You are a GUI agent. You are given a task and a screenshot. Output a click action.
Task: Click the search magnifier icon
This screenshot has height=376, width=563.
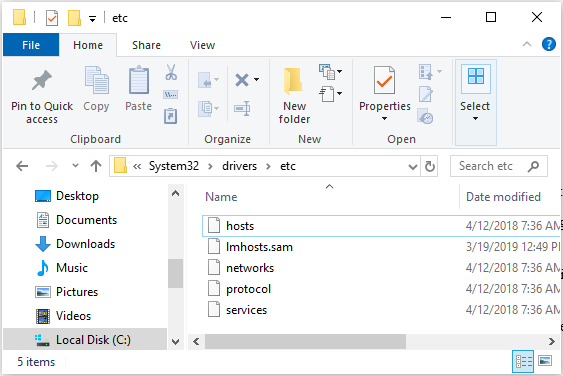534,166
